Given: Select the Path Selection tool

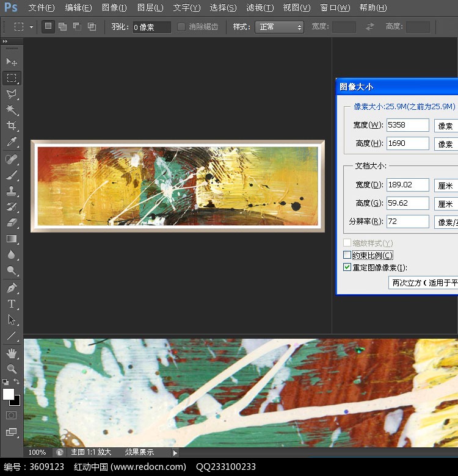Looking at the screenshot, I should (12, 320).
